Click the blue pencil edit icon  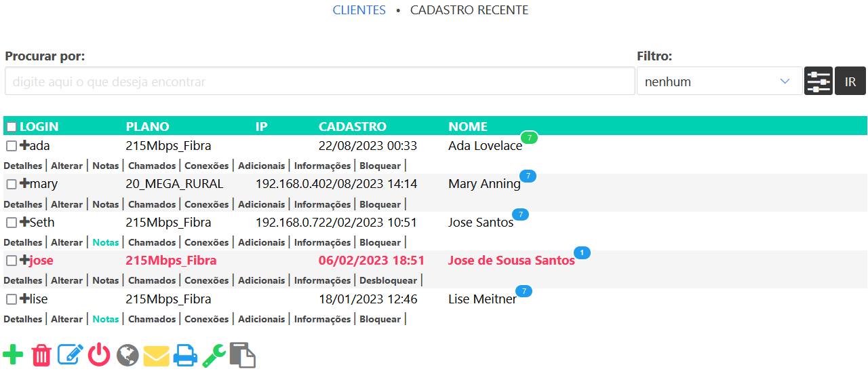(x=71, y=355)
